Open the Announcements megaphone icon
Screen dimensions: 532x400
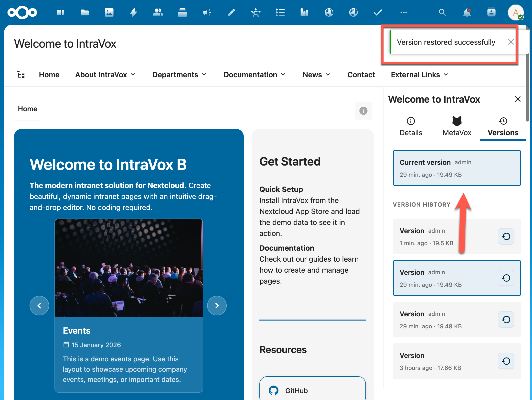pyautogui.click(x=207, y=12)
